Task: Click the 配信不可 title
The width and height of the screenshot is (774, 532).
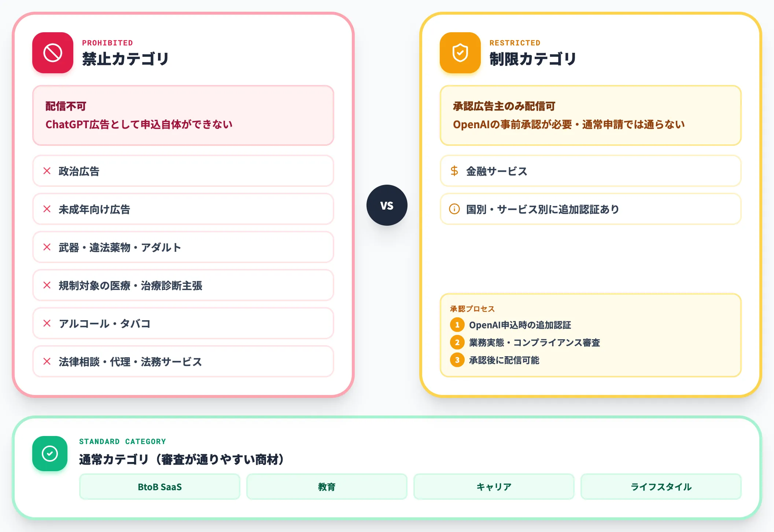Action: click(x=66, y=106)
